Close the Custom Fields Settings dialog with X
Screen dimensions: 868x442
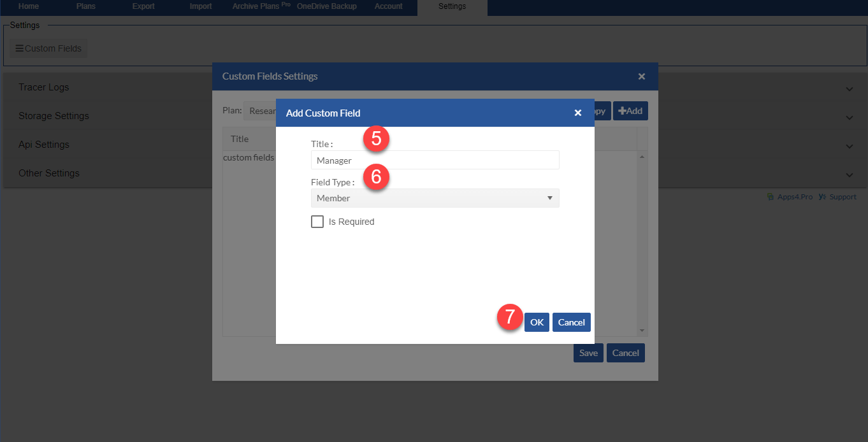(x=641, y=76)
